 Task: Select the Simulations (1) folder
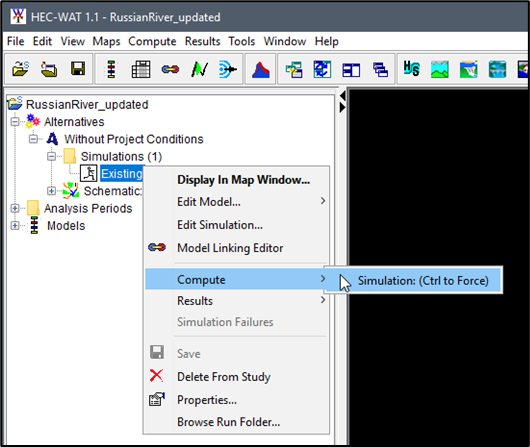pyautogui.click(x=121, y=157)
